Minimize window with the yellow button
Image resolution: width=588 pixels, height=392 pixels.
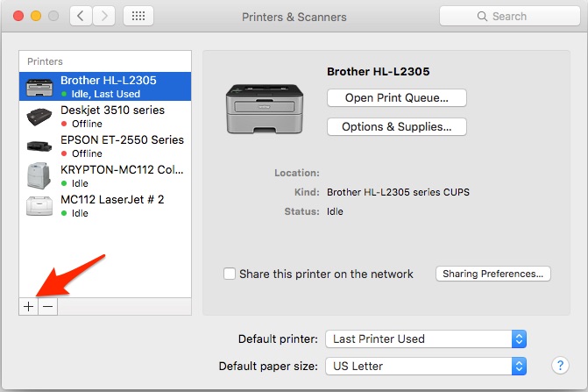coord(36,16)
